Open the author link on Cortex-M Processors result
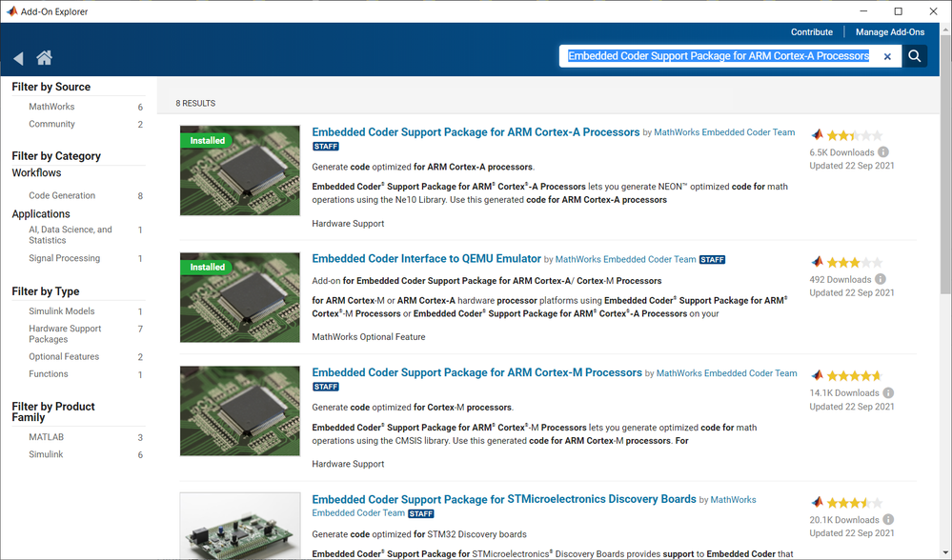 click(727, 373)
